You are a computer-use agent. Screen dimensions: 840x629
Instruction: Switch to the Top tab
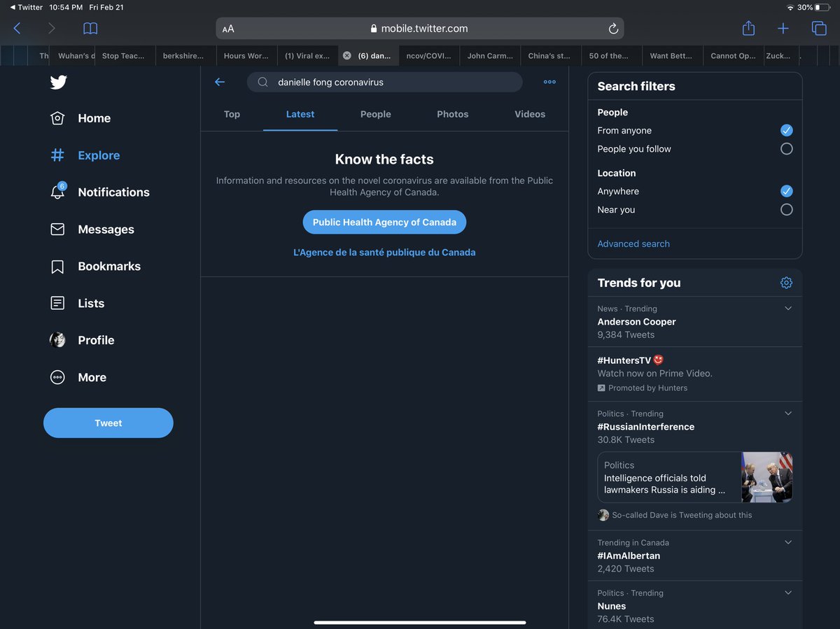232,114
